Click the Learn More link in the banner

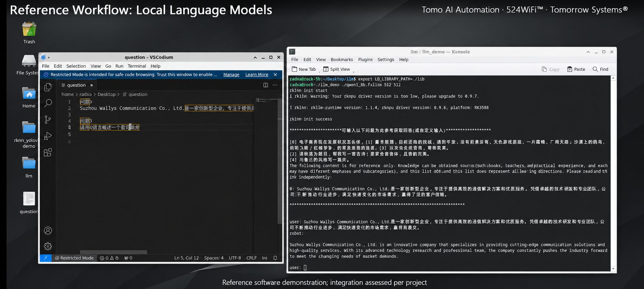pos(257,75)
